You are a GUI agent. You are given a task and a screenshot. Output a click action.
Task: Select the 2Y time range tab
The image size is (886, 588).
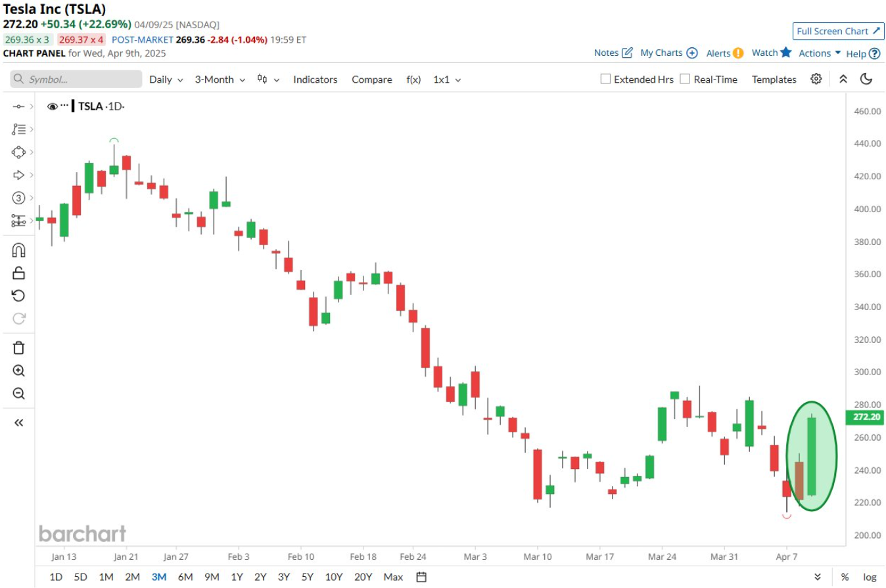pyautogui.click(x=260, y=577)
